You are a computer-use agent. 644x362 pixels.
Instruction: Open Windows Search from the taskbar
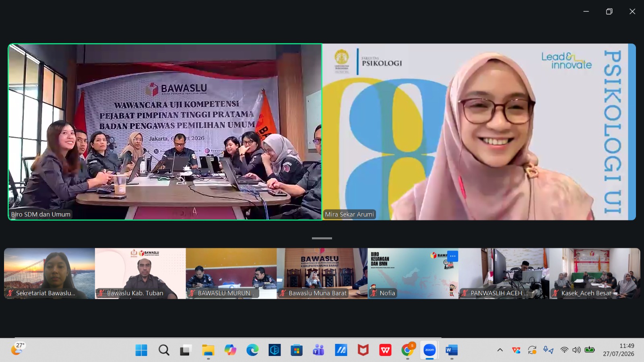coord(164,350)
